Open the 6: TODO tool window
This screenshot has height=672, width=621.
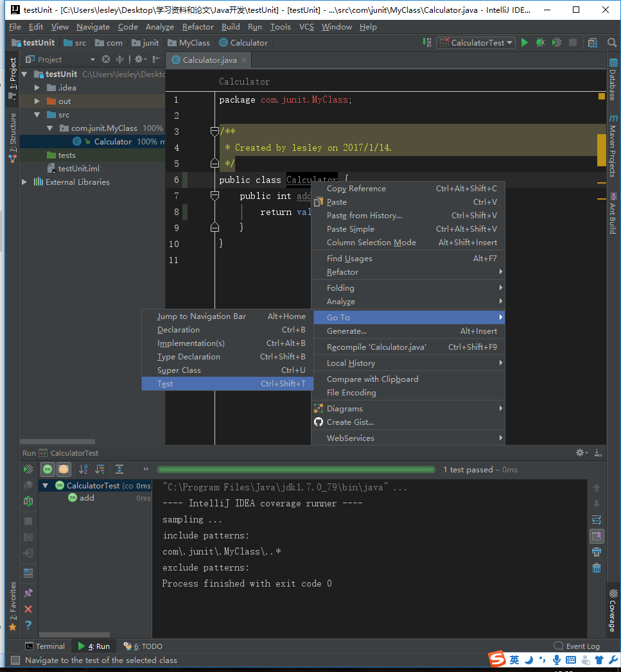coord(143,646)
